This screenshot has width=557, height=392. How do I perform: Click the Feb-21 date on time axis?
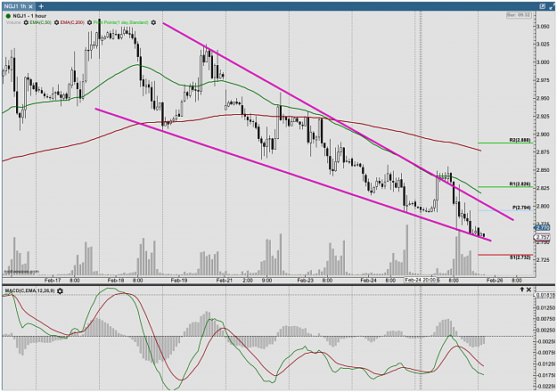pyautogui.click(x=225, y=281)
